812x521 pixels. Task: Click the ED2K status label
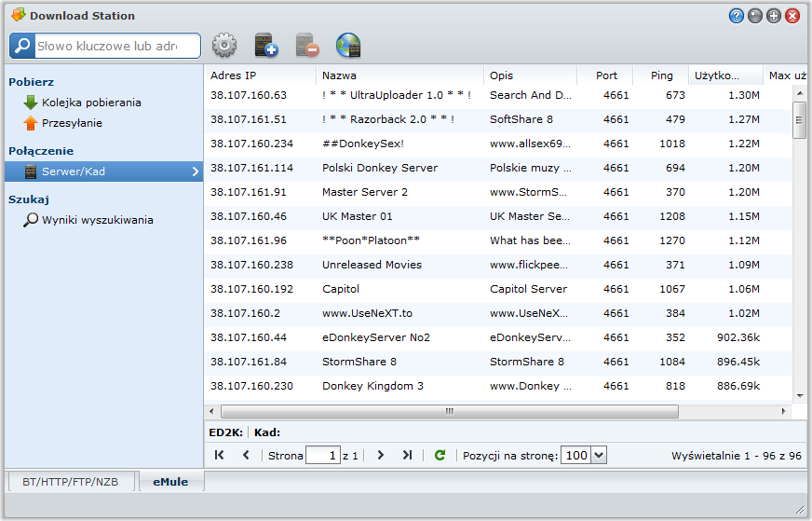click(x=225, y=432)
